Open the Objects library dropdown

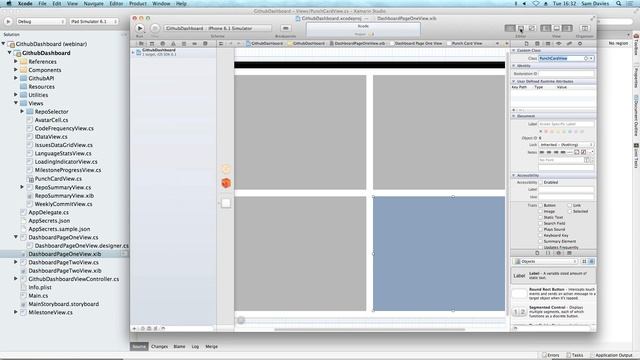(545, 261)
